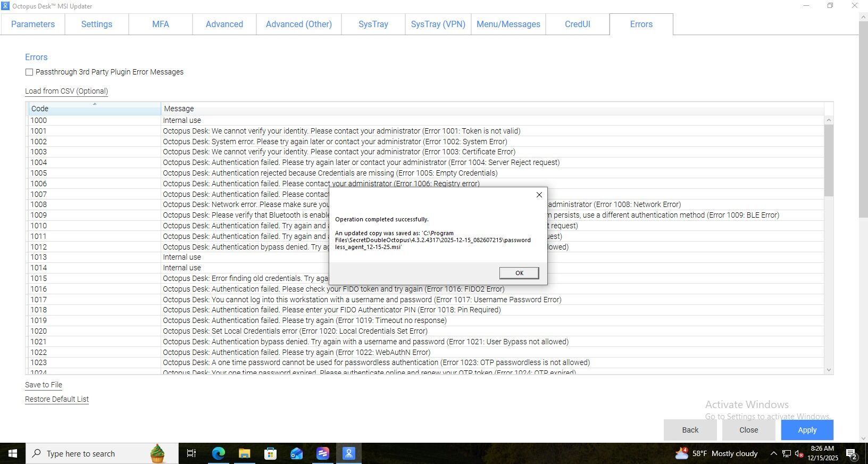Select the CredUI tab
This screenshot has height=464, width=868.
click(x=578, y=24)
